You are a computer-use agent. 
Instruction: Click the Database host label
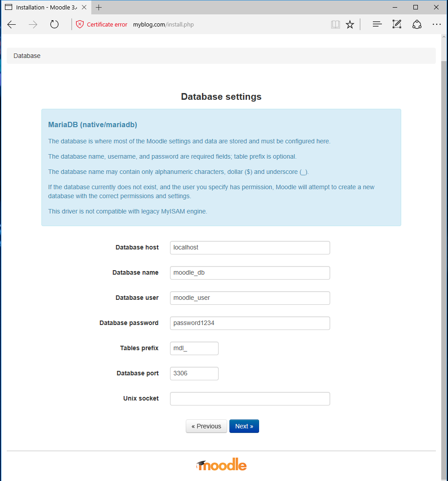[x=137, y=247]
